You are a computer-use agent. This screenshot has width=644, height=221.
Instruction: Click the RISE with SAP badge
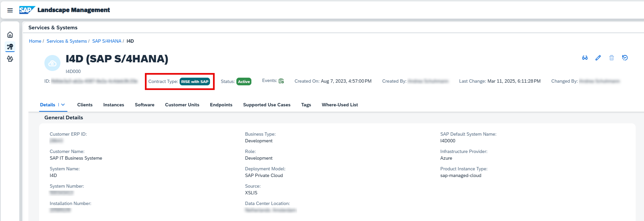195,82
